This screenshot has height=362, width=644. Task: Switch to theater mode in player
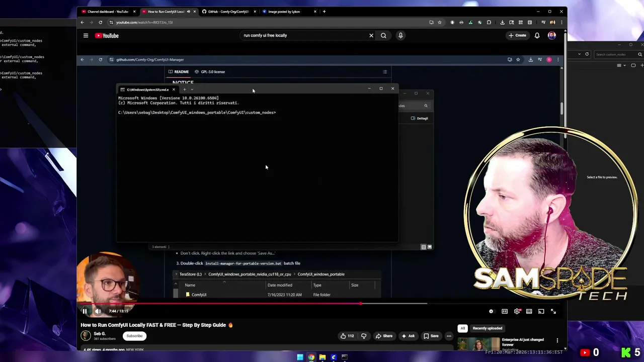[529, 311]
